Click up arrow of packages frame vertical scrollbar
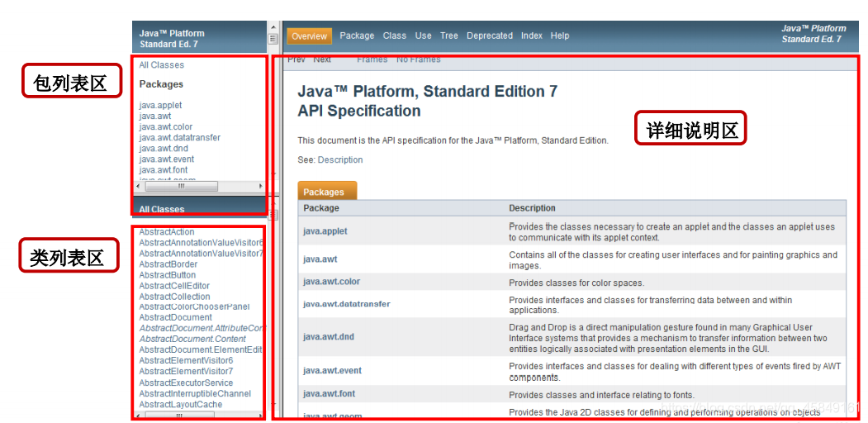Viewport: 868px width, 423px height. 273,26
